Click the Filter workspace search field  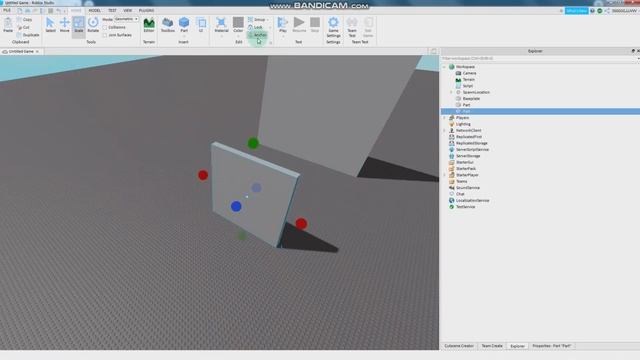(539, 58)
